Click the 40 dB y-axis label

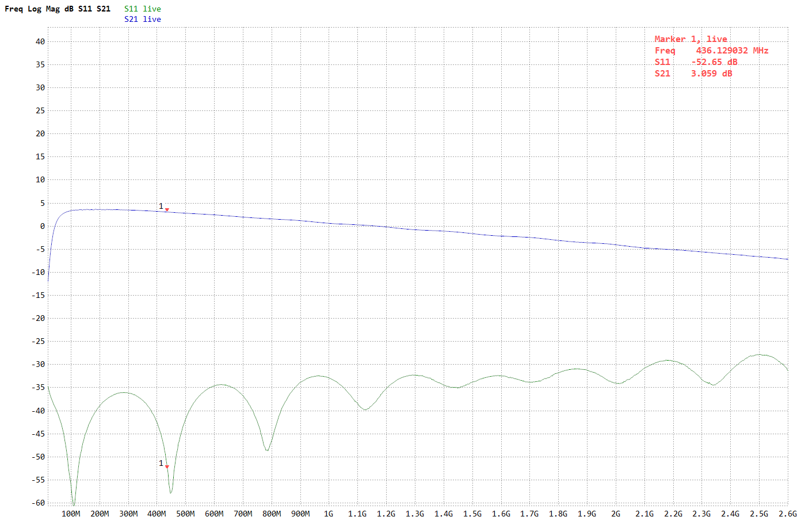click(x=40, y=41)
